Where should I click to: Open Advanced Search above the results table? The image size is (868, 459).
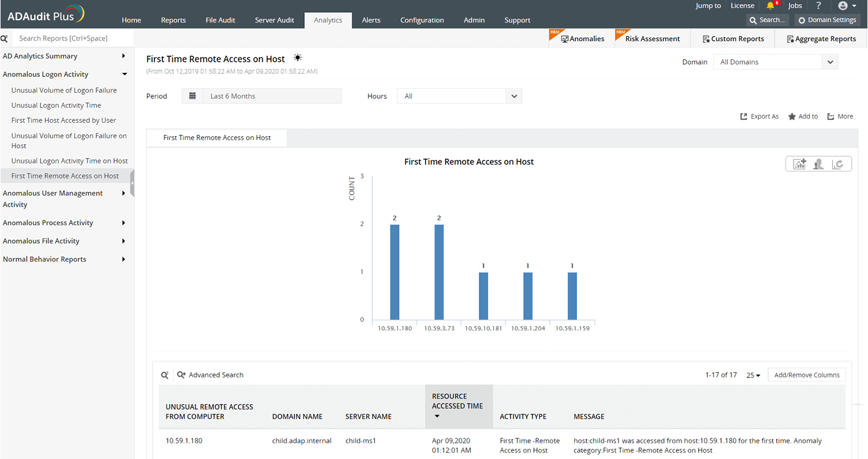[216, 374]
